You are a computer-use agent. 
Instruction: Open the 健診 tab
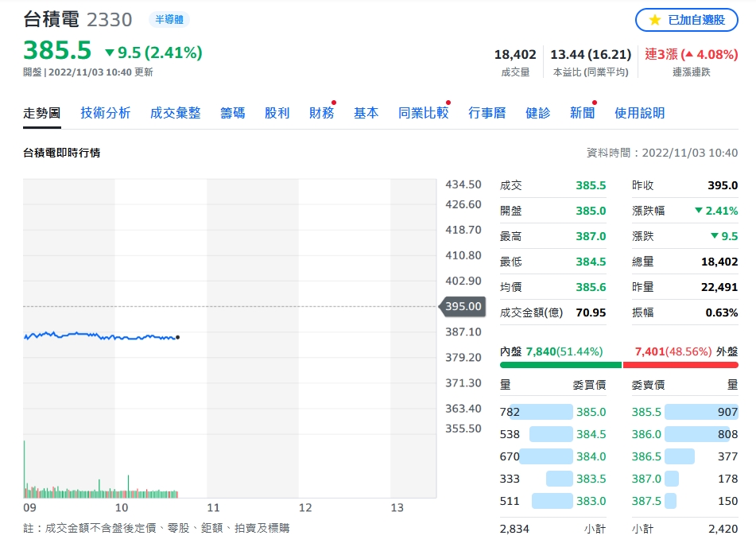click(x=538, y=113)
